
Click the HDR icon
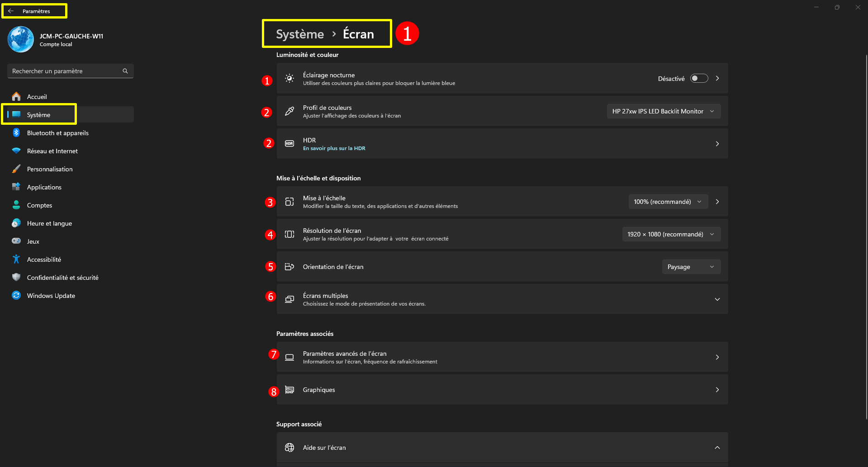pyautogui.click(x=289, y=144)
